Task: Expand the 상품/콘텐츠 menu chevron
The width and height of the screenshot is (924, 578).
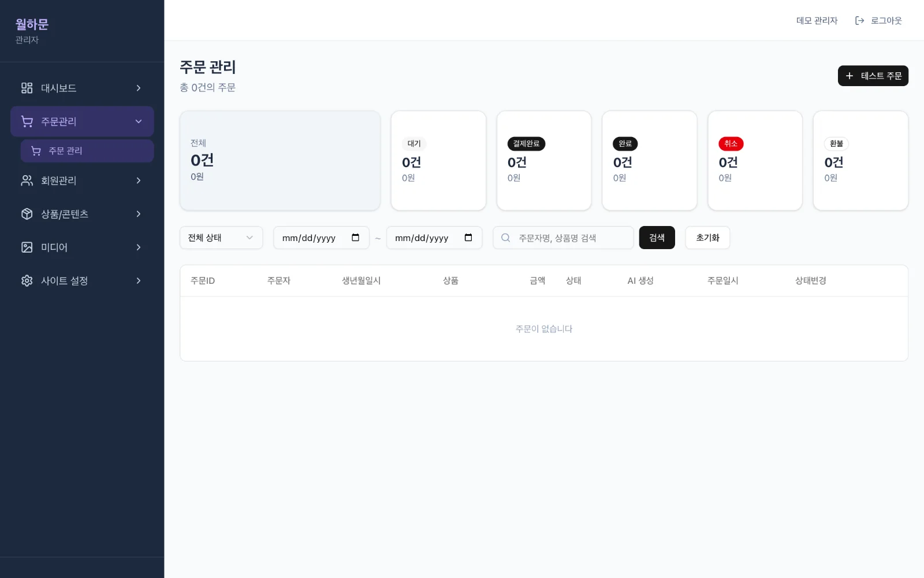Action: coord(139,214)
